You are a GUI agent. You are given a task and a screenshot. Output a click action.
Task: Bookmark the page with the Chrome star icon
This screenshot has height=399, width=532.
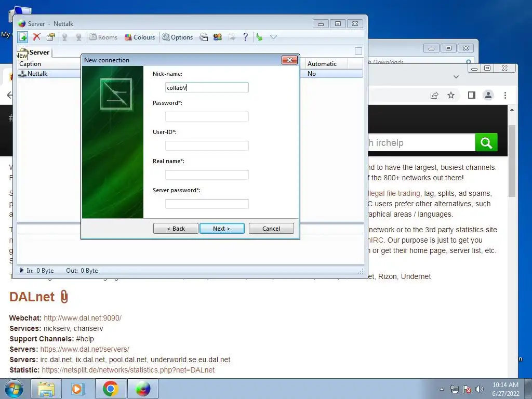(x=450, y=96)
